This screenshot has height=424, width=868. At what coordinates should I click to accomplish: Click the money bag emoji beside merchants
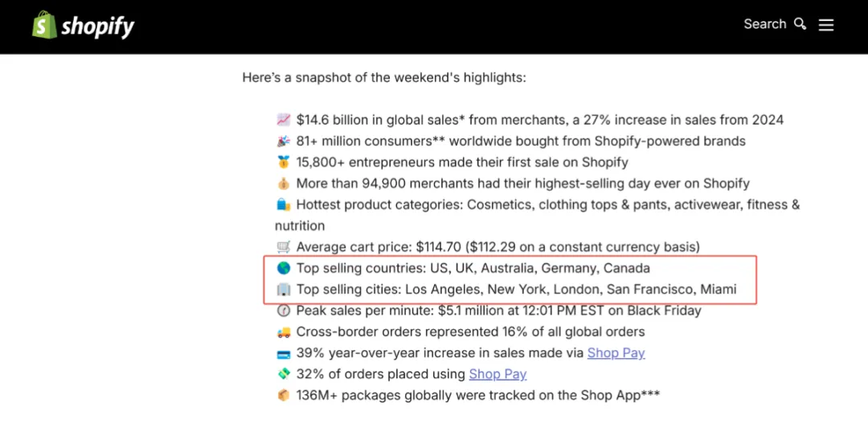coord(284,183)
